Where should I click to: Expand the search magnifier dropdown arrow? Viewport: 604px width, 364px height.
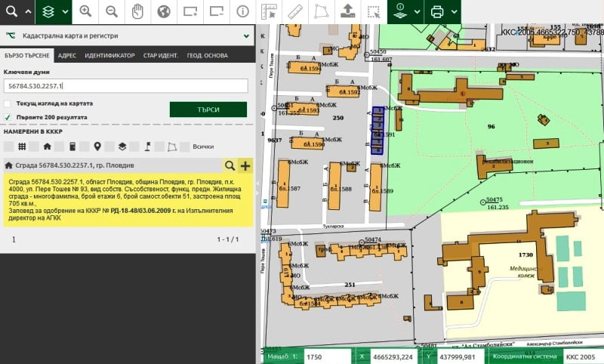pos(28,12)
